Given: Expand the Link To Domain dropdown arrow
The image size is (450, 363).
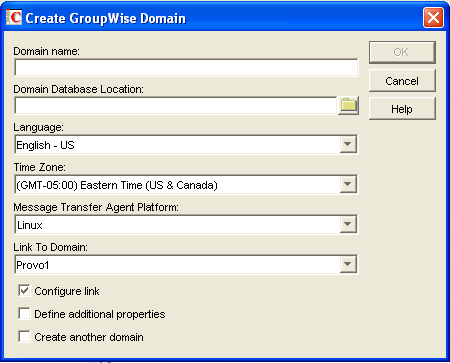Looking at the screenshot, I should pos(348,264).
